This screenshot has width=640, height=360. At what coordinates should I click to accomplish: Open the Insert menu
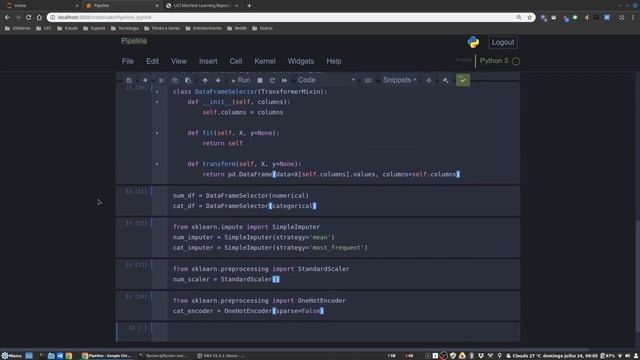tap(208, 61)
